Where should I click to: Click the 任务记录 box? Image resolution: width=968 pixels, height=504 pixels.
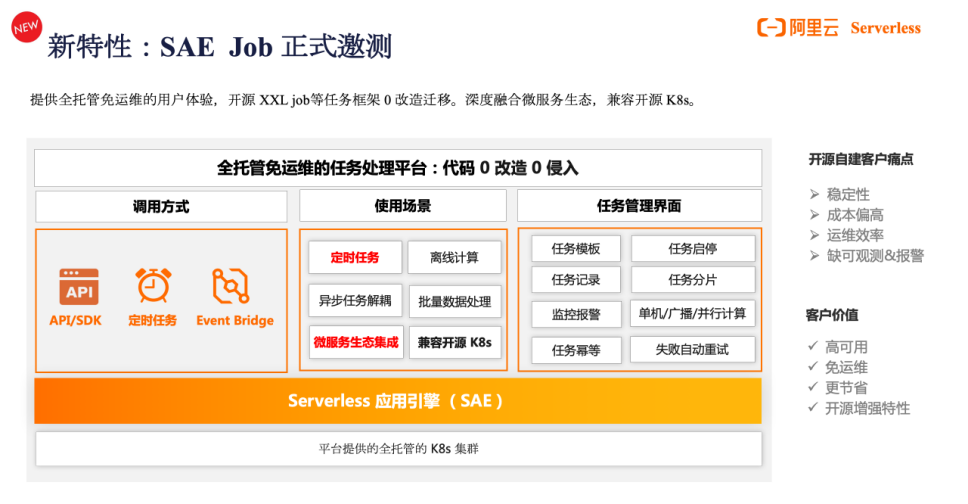(576, 280)
